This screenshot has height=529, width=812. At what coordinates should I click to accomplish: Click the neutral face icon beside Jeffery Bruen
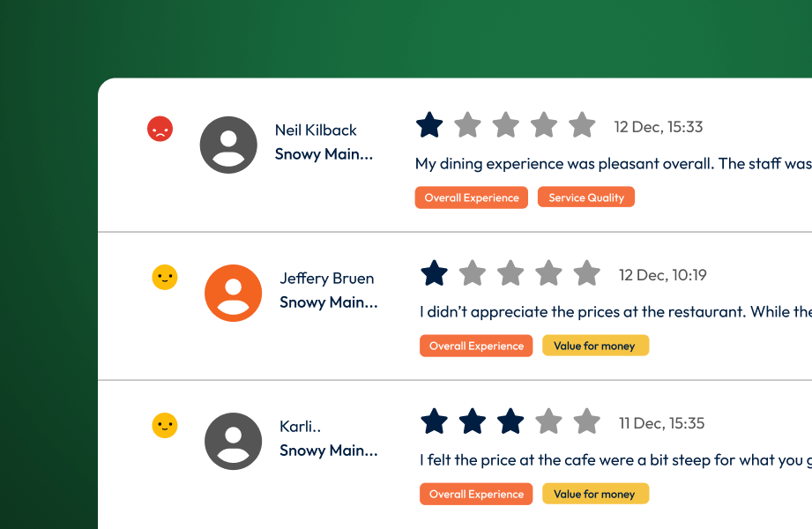165,278
